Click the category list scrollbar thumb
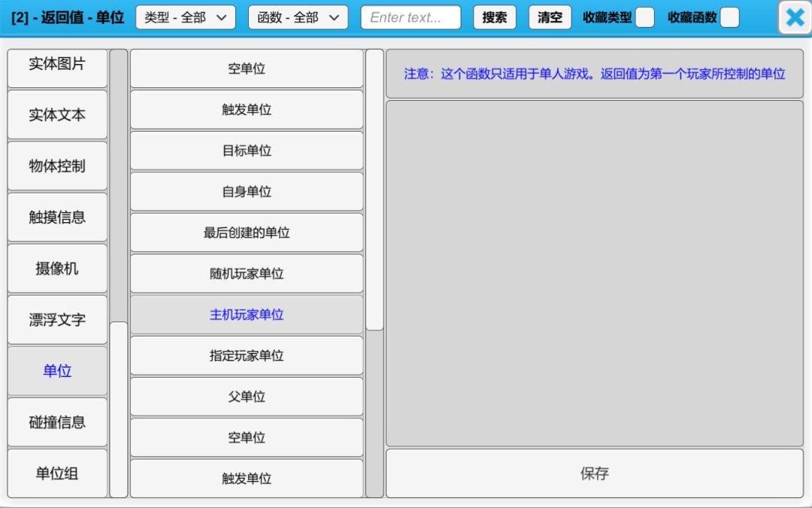812x508 pixels. [x=119, y=409]
